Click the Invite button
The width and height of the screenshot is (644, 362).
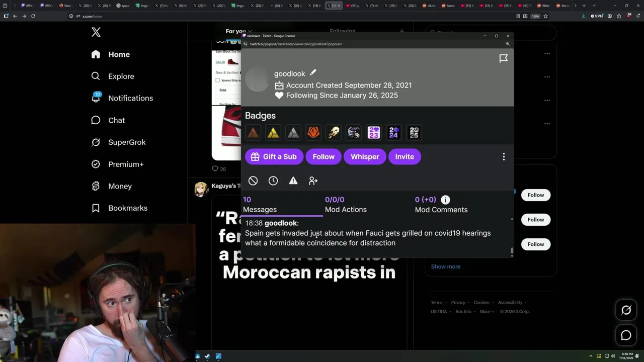point(405,156)
